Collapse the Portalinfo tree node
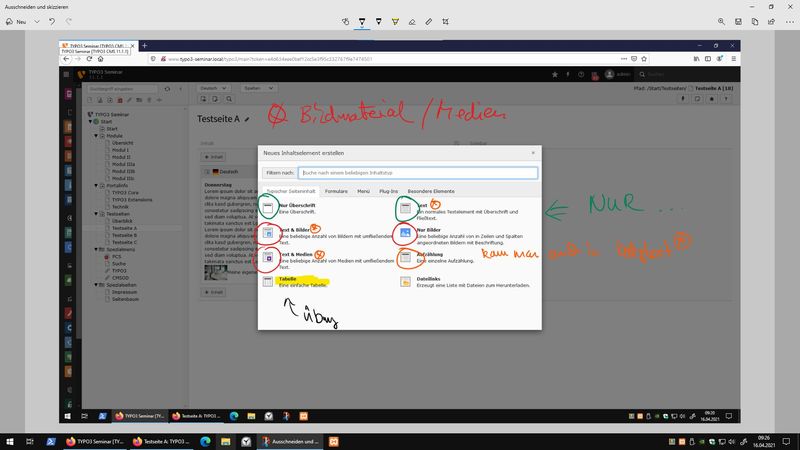The image size is (800, 450). pos(96,186)
